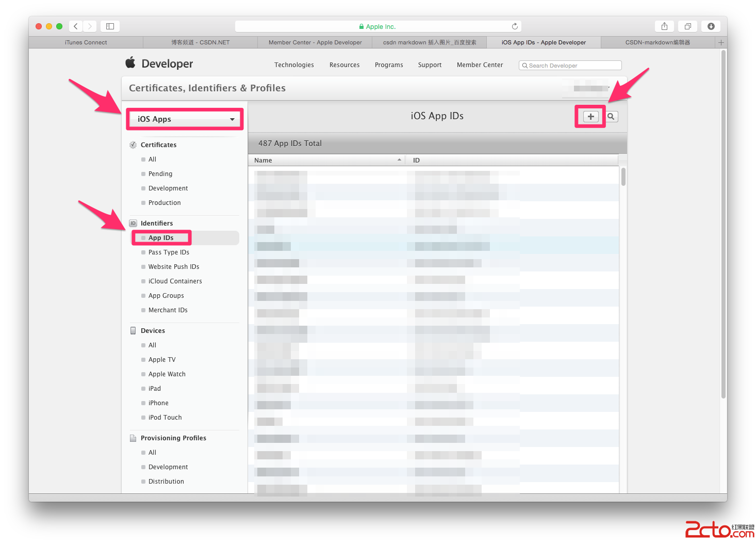Click the Search Developer field
Image resolution: width=756 pixels, height=543 pixels.
tap(570, 66)
